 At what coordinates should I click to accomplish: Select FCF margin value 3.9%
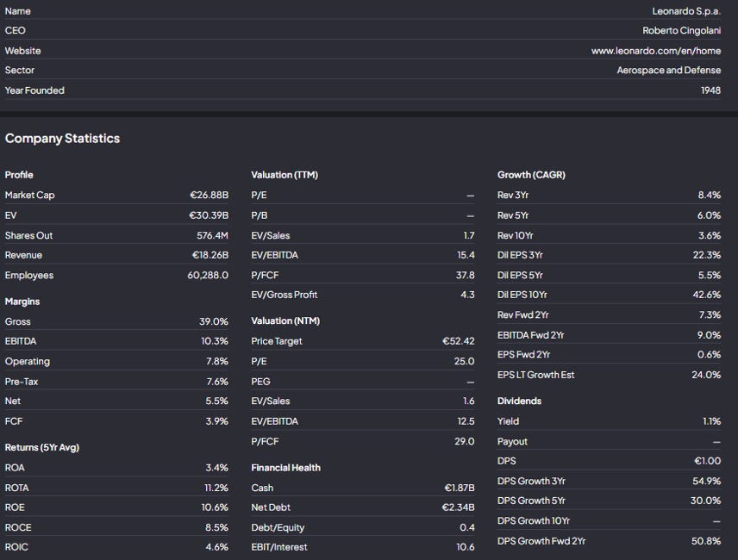tap(217, 421)
